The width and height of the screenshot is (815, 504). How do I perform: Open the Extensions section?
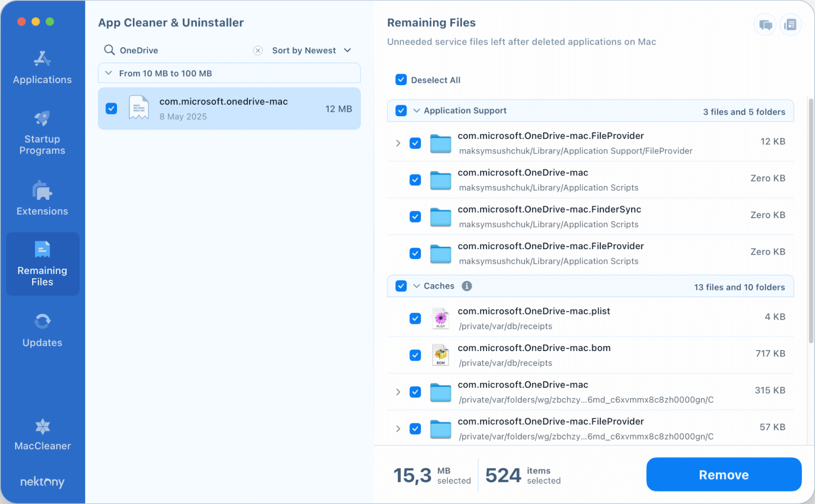42,199
